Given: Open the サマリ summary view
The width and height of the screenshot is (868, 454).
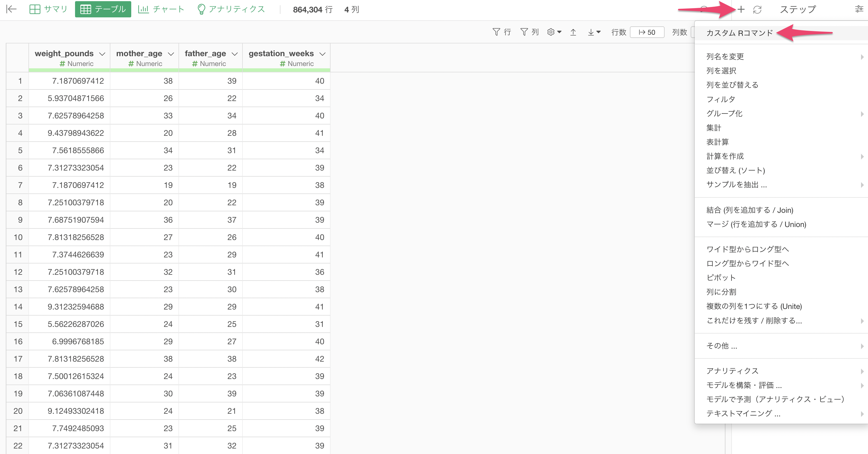Looking at the screenshot, I should coord(48,9).
